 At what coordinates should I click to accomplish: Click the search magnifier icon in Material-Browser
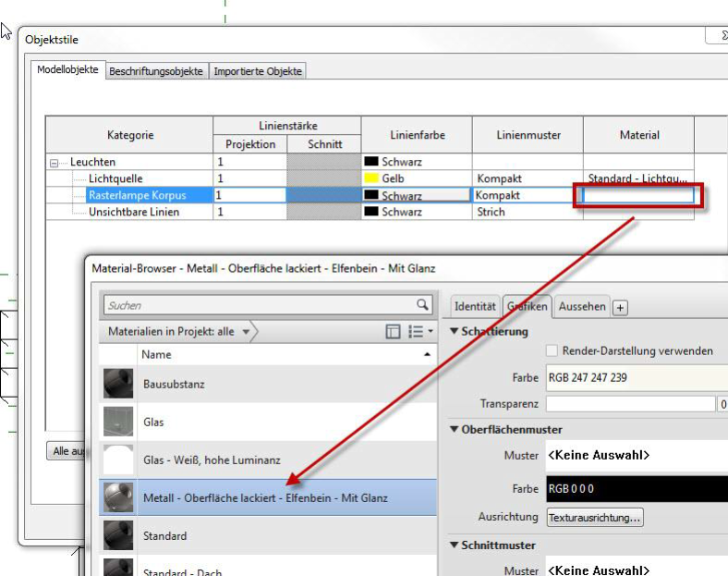coord(422,305)
